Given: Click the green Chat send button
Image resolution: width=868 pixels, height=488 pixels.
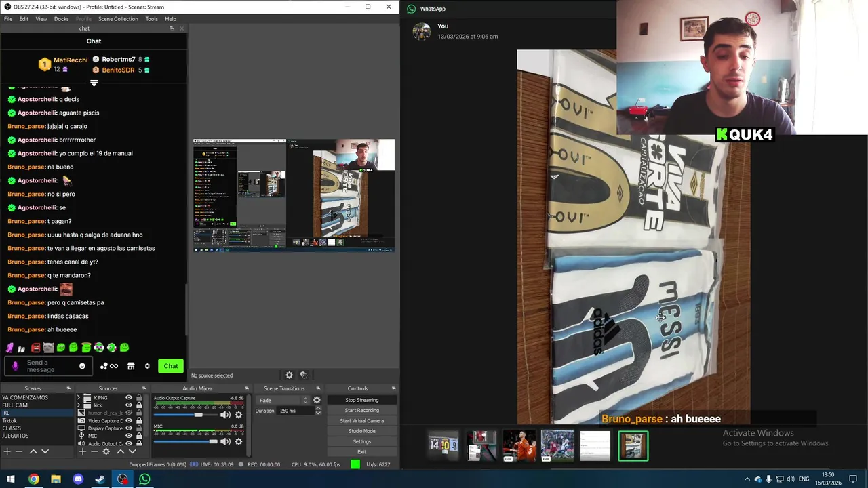Looking at the screenshot, I should pos(171,366).
